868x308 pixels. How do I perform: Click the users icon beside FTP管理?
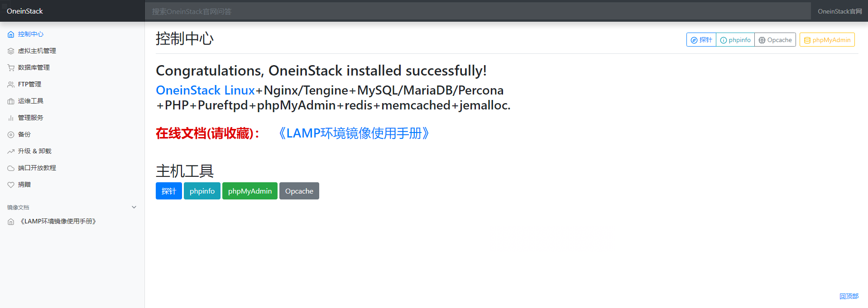pos(11,85)
